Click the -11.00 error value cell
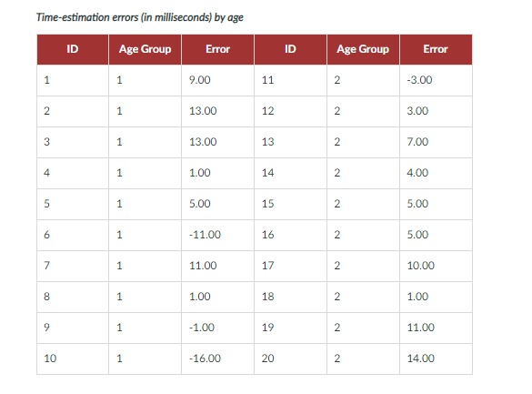 point(217,235)
